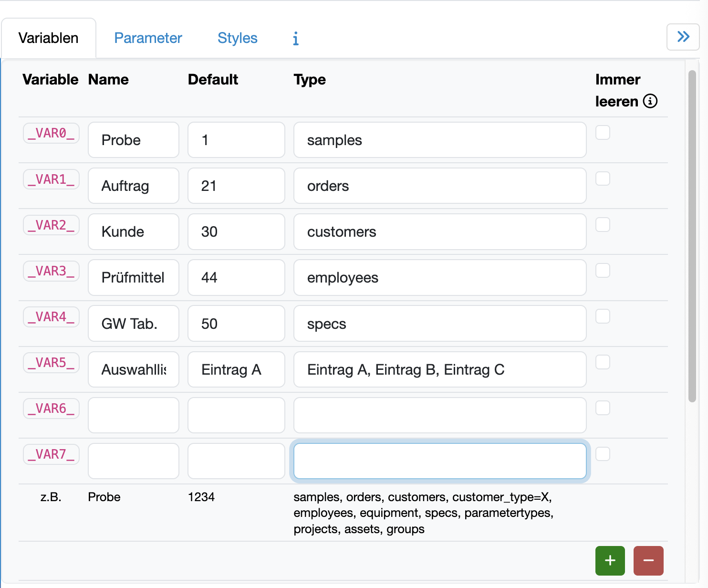Screen dimensions: 708x588
Task: Open the info tab icon
Action: coord(295,38)
